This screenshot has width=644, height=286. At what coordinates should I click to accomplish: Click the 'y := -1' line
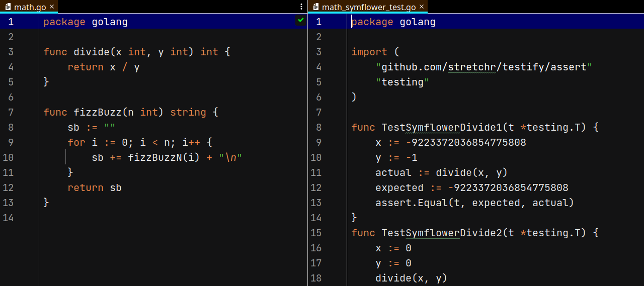click(396, 157)
